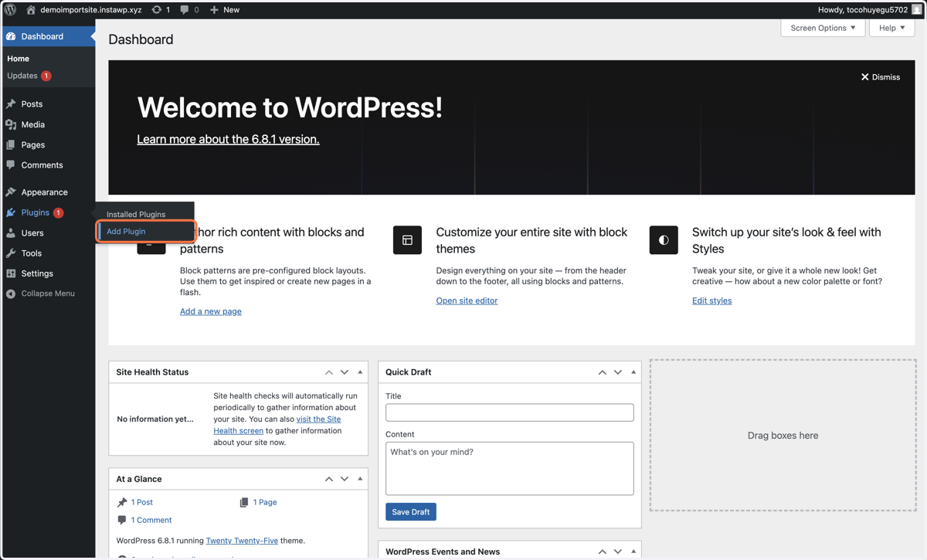927x560 pixels.
Task: Click the Styles half-circle icon
Action: (x=664, y=240)
